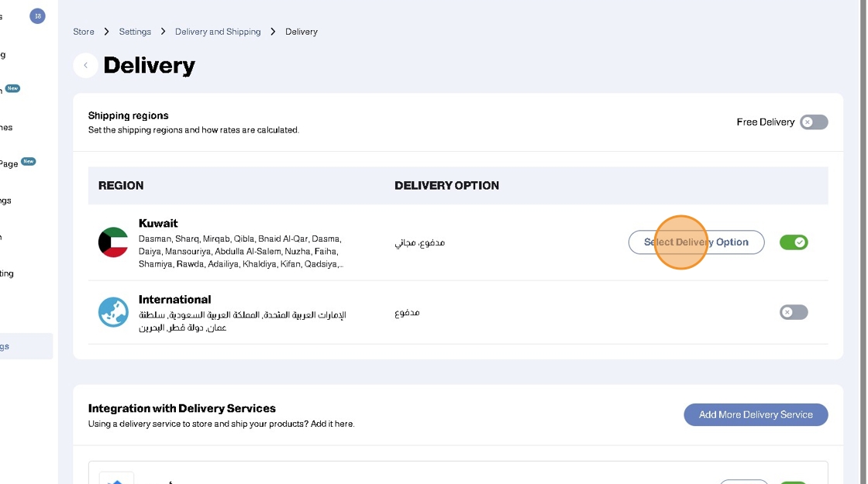The height and width of the screenshot is (484, 868).
Task: Enable the Free Delivery switch
Action: pyautogui.click(x=814, y=122)
